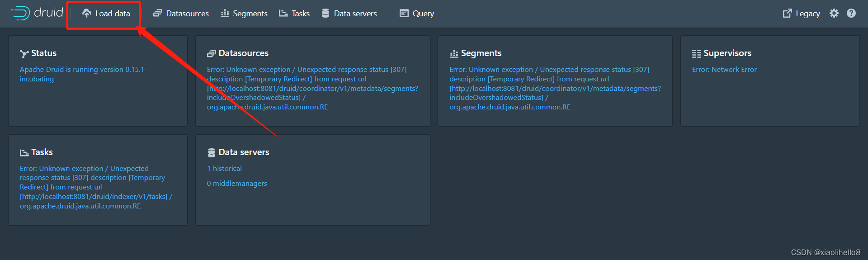This screenshot has width=868, height=260.
Task: Click the Segments card chart icon
Action: pyautogui.click(x=454, y=54)
